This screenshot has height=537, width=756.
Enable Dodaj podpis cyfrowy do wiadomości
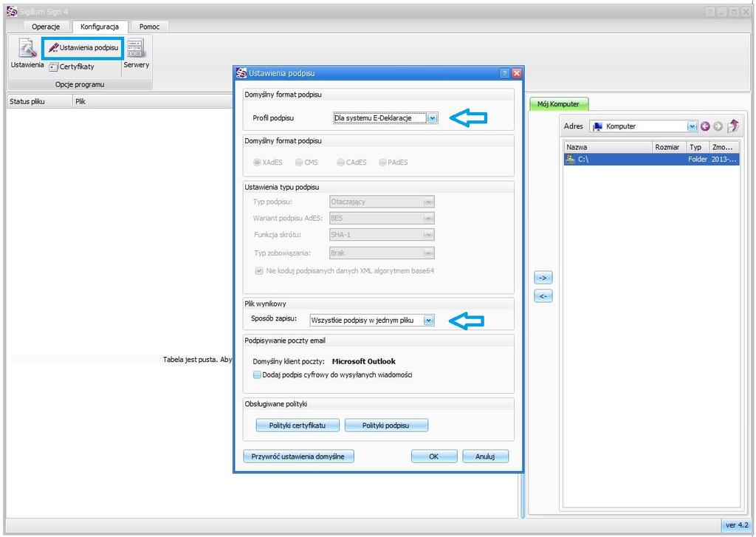257,375
